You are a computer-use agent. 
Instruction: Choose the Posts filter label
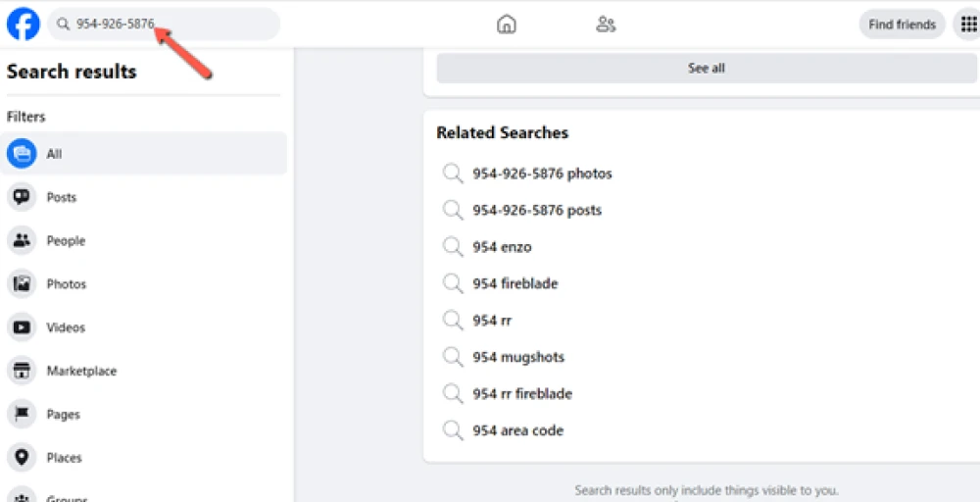pyautogui.click(x=61, y=197)
